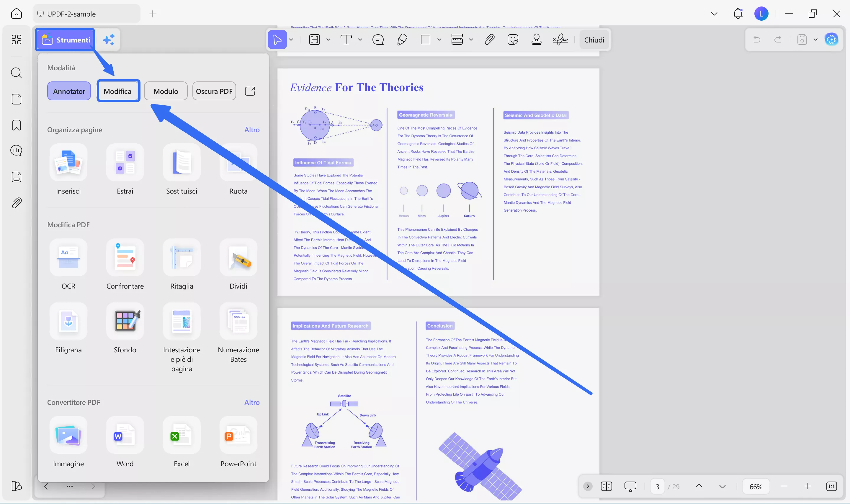Viewport: 850px width, 504px height.
Task: Switch to Annotator mode
Action: 69,91
